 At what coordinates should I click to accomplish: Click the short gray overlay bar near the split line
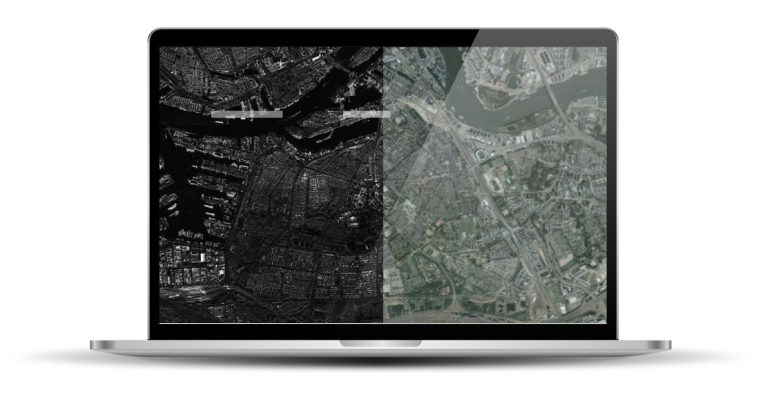point(366,114)
